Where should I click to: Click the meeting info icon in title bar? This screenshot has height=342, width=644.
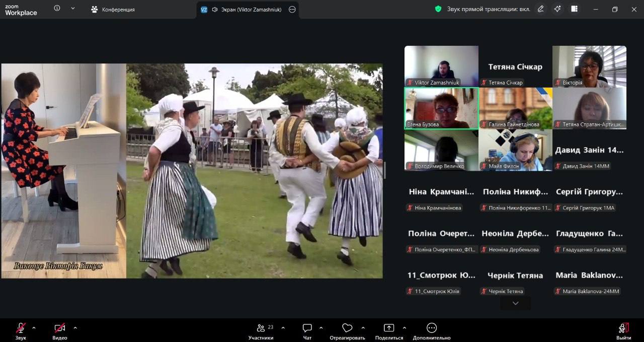57,9
